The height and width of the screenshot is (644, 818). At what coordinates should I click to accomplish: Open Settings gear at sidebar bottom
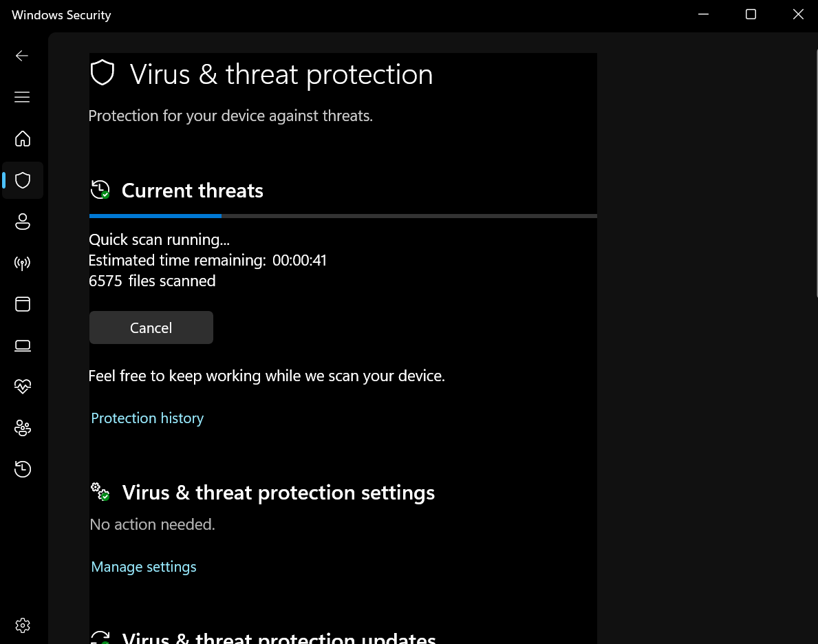(23, 625)
